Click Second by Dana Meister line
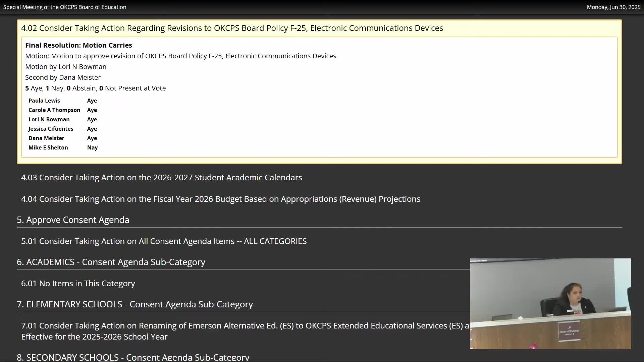The width and height of the screenshot is (644, 362). pyautogui.click(x=63, y=77)
